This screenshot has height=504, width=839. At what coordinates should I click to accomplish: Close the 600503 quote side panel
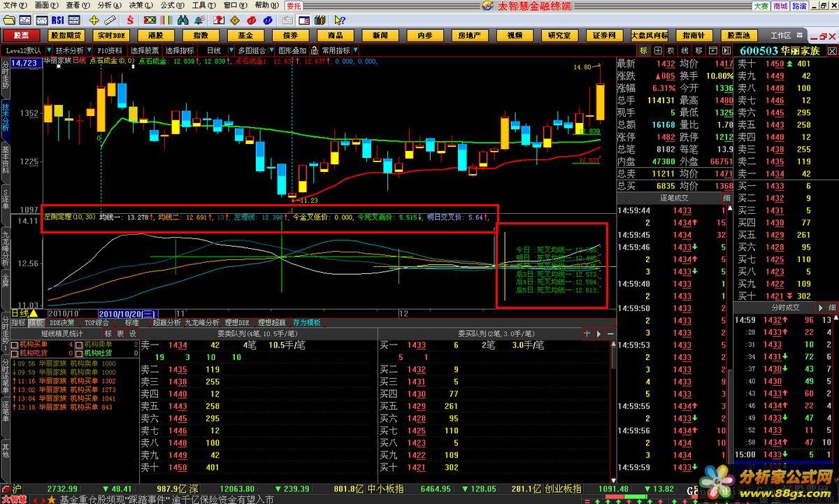click(832, 51)
